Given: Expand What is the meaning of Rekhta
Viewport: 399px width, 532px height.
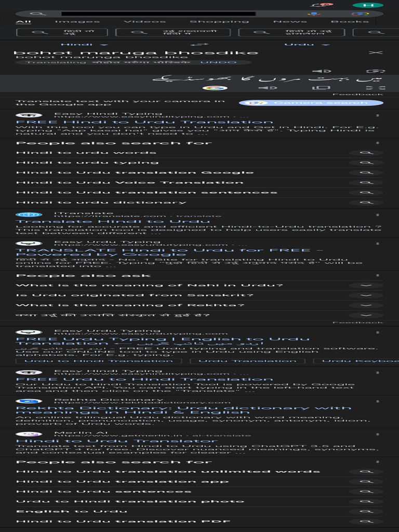Looking at the screenshot, I should click(366, 305).
